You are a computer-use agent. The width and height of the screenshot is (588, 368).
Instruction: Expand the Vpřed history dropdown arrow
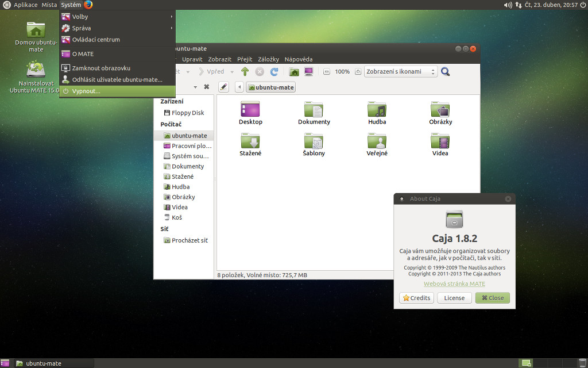tap(232, 72)
